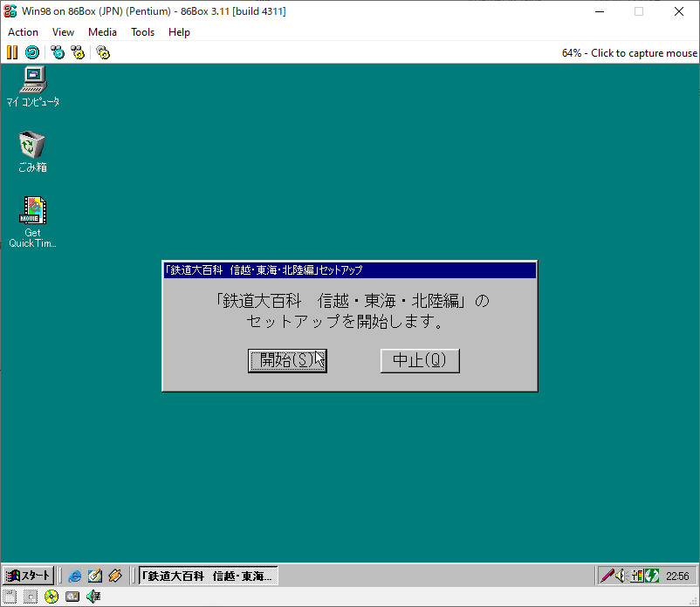Click the 開始(S) button to start setup
The height and width of the screenshot is (607, 700).
pyautogui.click(x=287, y=360)
